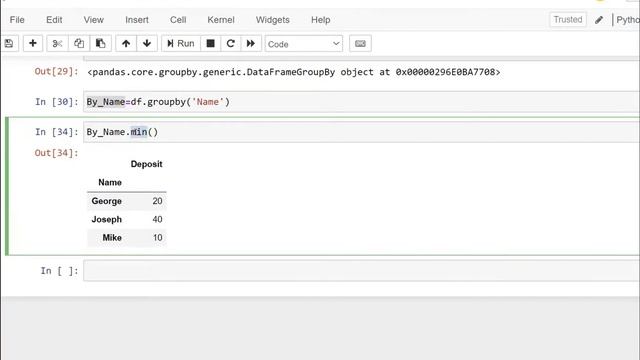Select the Deposit column header
Image resolution: width=640 pixels, height=360 pixels.
pos(147,164)
